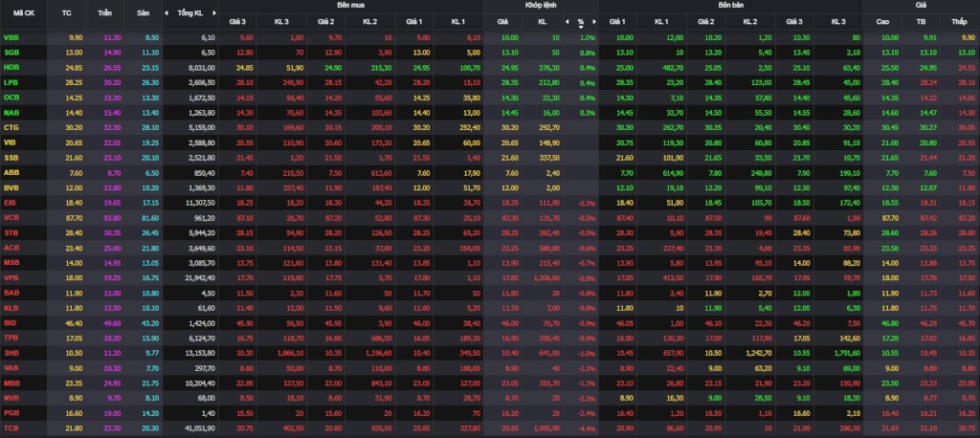Select the KLB ticker symbol
This screenshot has height=438, width=980.
pos(11,308)
